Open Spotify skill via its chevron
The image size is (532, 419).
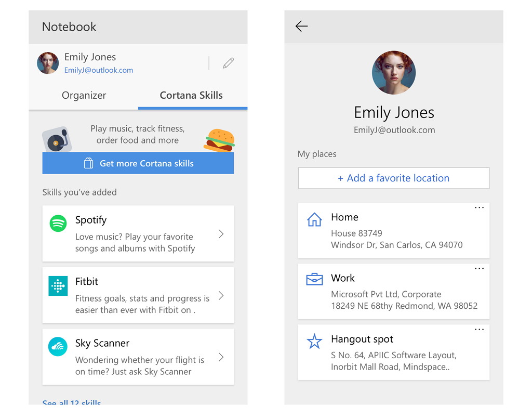pos(221,233)
